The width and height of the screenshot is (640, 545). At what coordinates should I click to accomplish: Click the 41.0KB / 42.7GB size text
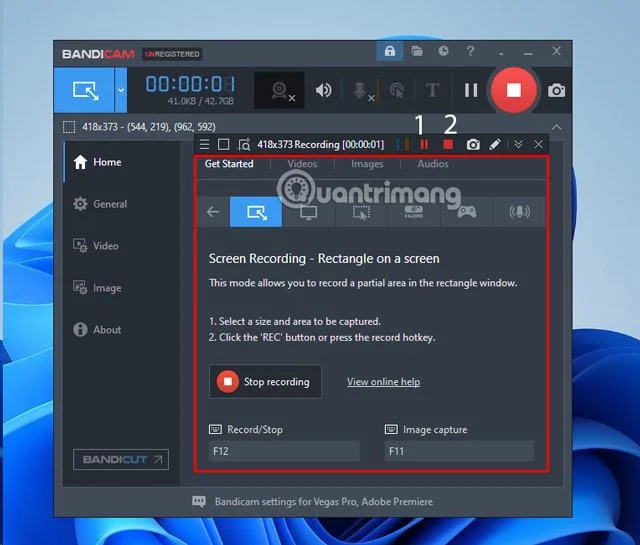coord(200,101)
